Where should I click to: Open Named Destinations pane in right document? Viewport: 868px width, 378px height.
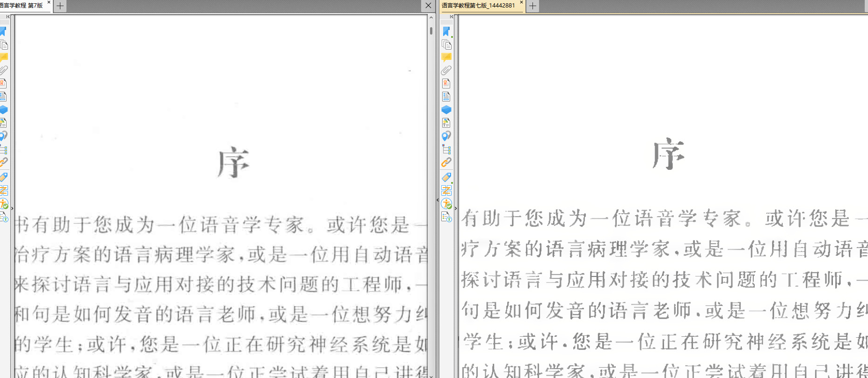(x=446, y=136)
